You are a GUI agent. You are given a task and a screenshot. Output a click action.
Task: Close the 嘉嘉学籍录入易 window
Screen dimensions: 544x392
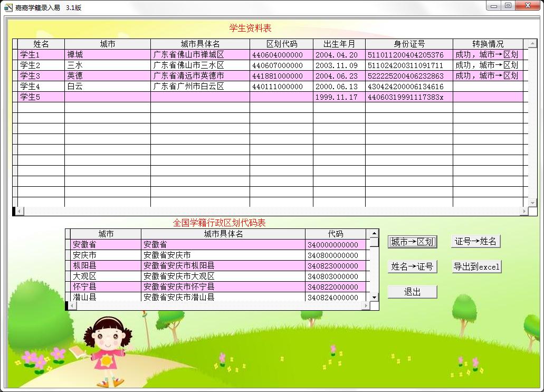click(x=528, y=6)
